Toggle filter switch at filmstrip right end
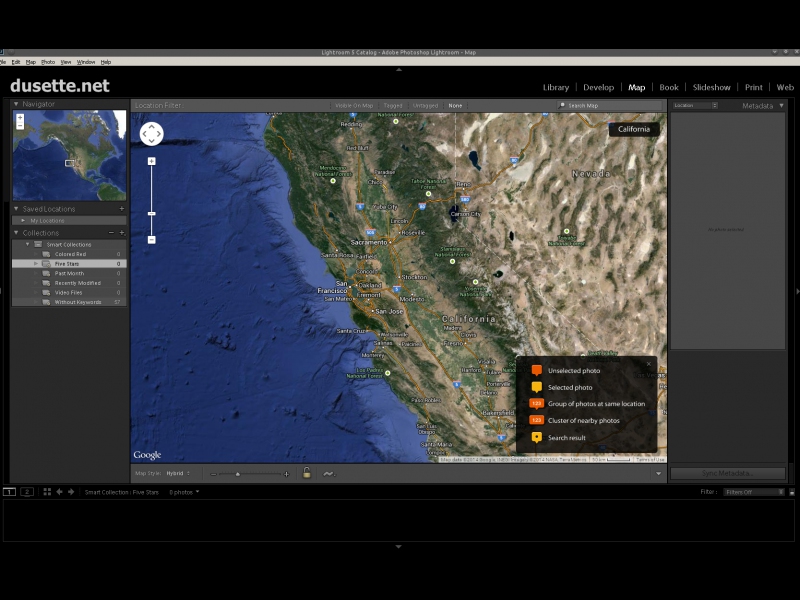The width and height of the screenshot is (800, 600). pos(792,492)
